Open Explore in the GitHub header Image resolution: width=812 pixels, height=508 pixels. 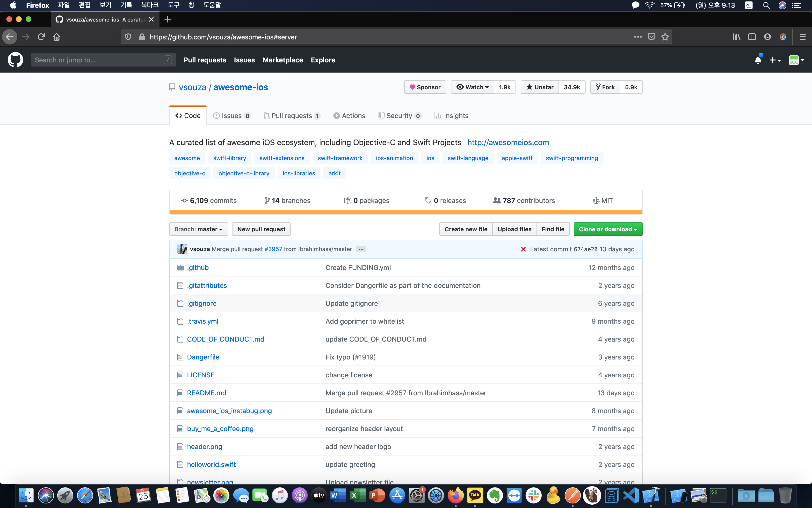[x=323, y=60]
